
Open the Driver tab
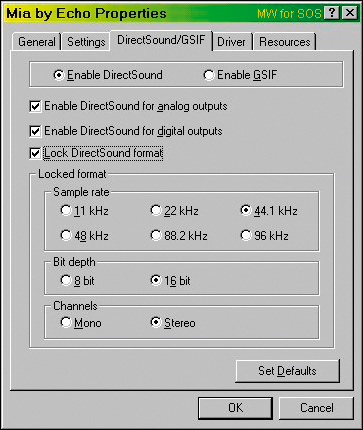[x=231, y=42]
